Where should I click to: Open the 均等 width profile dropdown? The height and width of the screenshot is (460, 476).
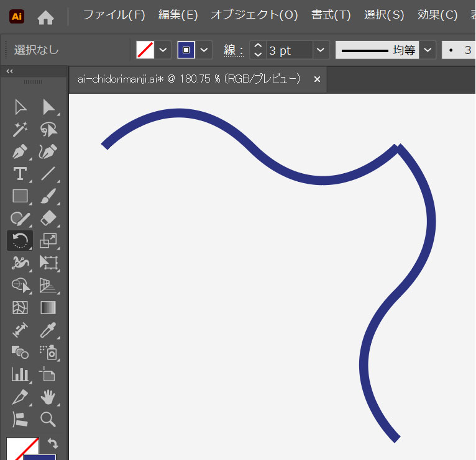(x=428, y=50)
